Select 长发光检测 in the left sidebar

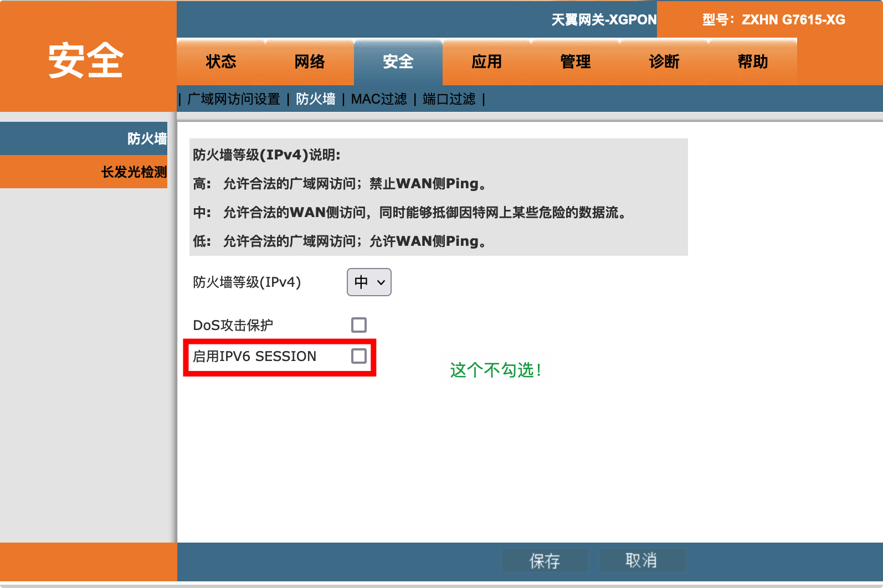[x=84, y=172]
